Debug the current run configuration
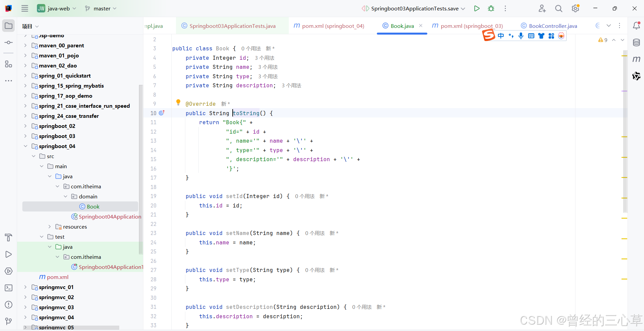 coord(491,8)
